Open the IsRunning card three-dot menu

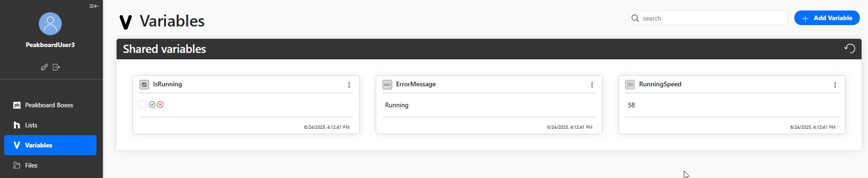349,85
